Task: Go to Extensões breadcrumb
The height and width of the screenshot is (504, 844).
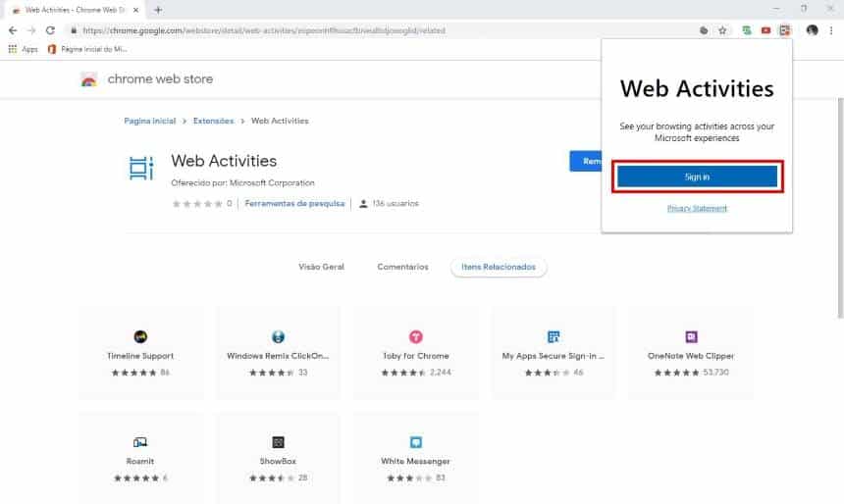Action: (x=213, y=121)
